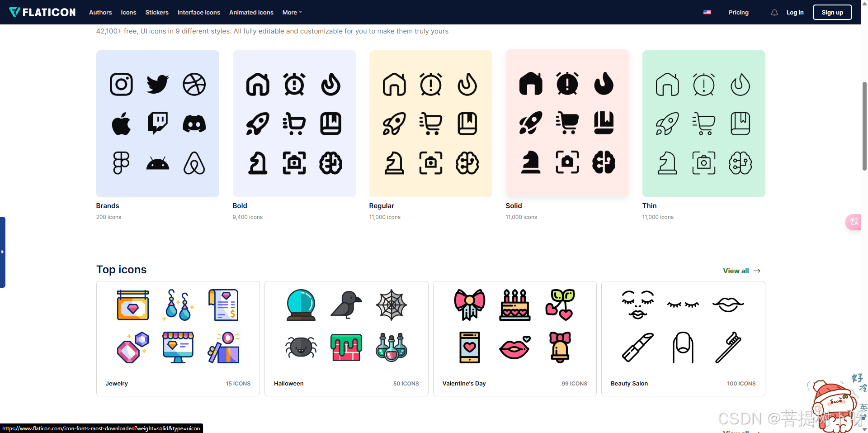Click the '15 ICONS' label

click(x=238, y=384)
